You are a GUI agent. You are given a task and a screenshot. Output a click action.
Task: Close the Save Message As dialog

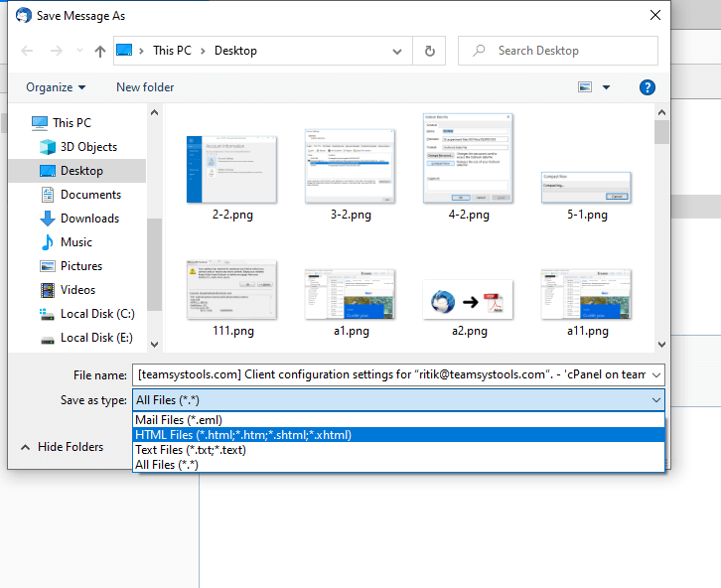655,15
